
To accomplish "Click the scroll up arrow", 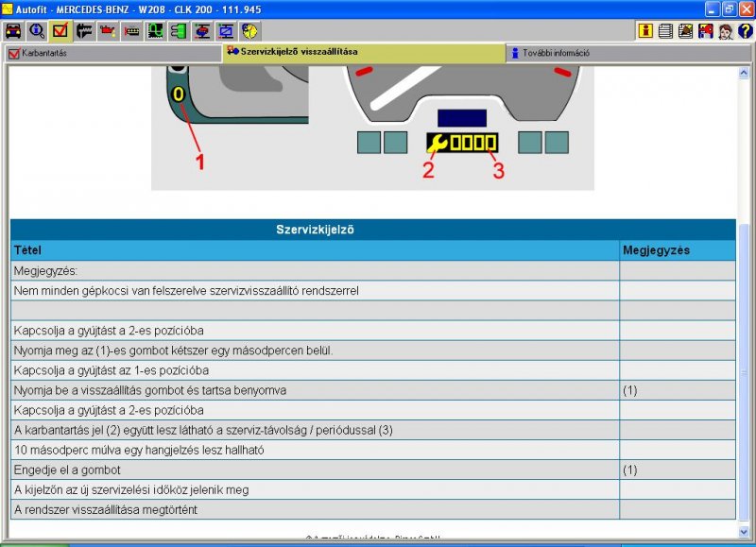I will coord(744,73).
